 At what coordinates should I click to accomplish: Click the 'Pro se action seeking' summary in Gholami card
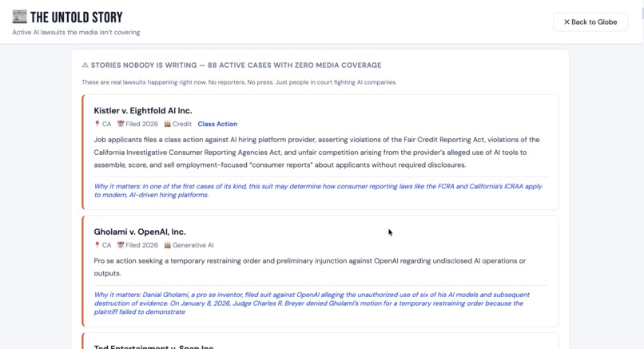coord(310,267)
